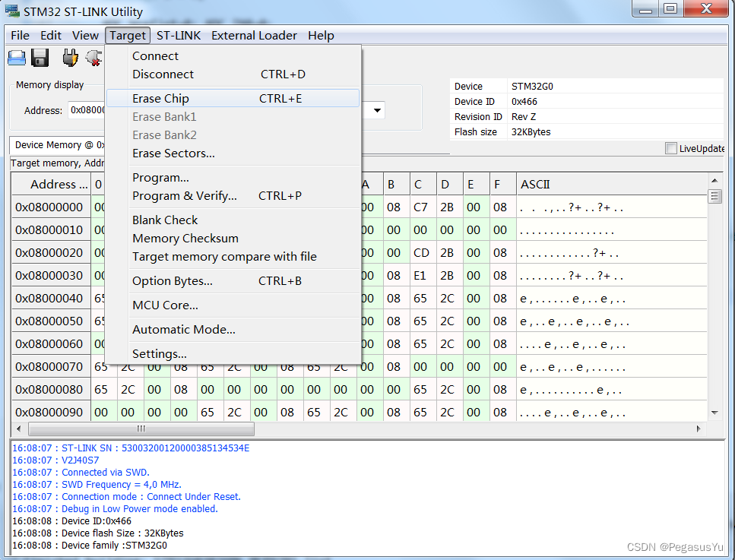Image resolution: width=735 pixels, height=560 pixels.
Task: Open Settings... menu entry
Action: 233,354
